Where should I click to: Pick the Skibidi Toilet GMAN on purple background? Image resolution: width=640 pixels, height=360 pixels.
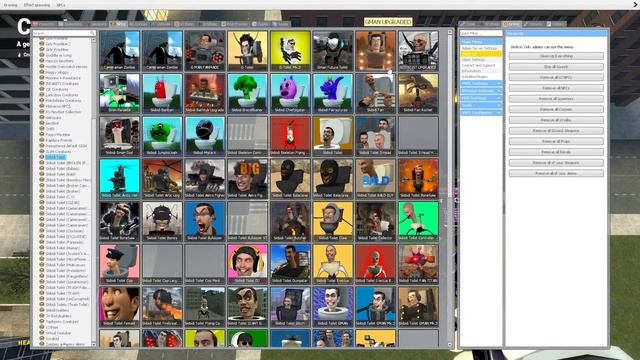click(333, 307)
